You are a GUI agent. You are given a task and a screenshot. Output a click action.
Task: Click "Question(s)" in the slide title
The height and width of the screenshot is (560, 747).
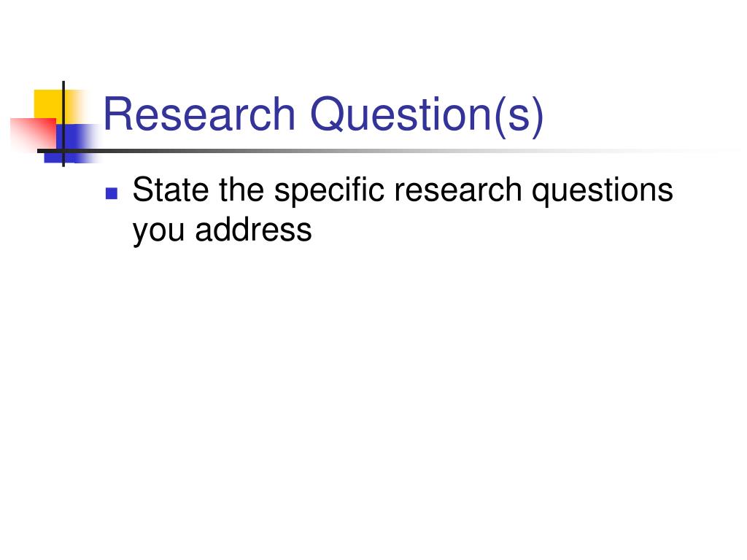(427, 117)
